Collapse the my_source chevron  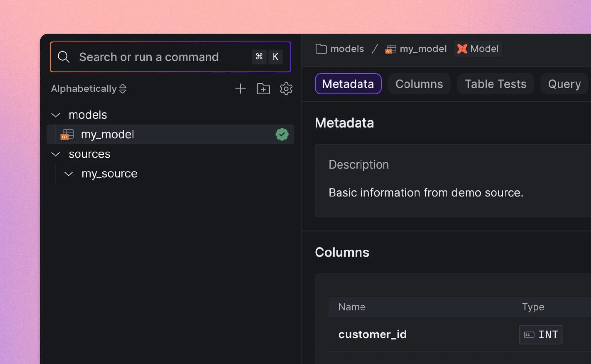(69, 174)
